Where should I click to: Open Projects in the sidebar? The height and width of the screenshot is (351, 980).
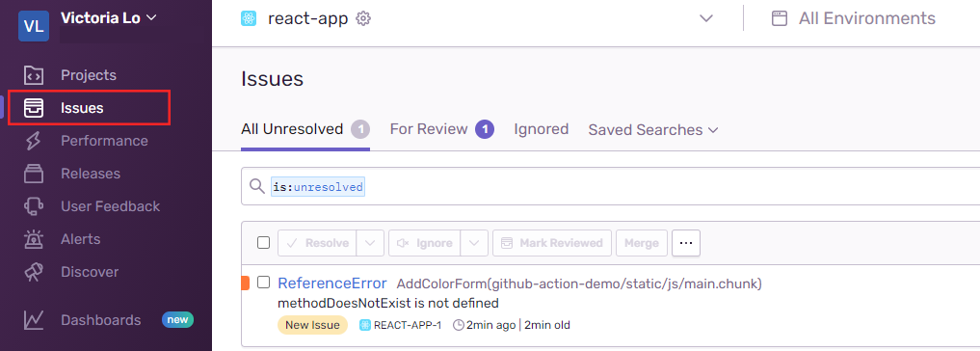(89, 75)
